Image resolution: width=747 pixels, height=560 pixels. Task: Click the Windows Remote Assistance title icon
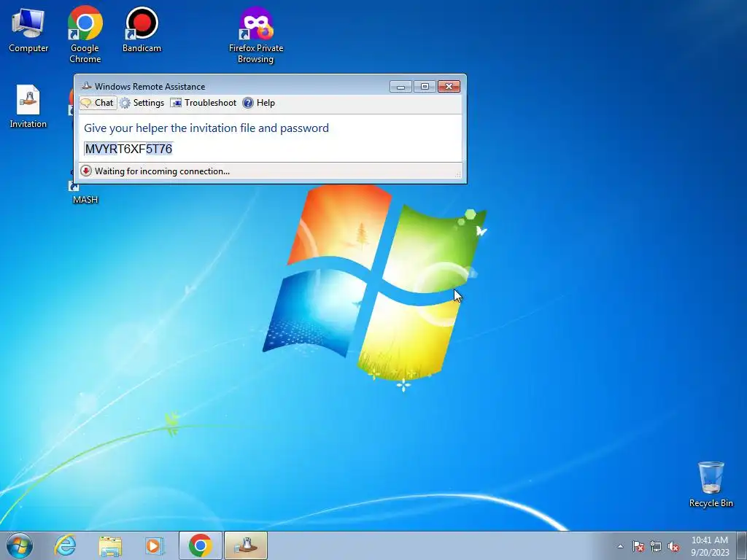[x=86, y=86]
